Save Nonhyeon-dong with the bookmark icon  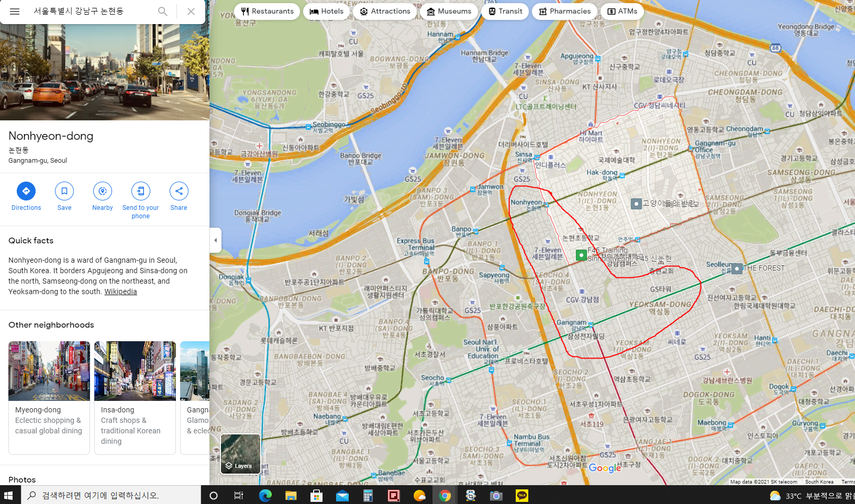pos(64,191)
